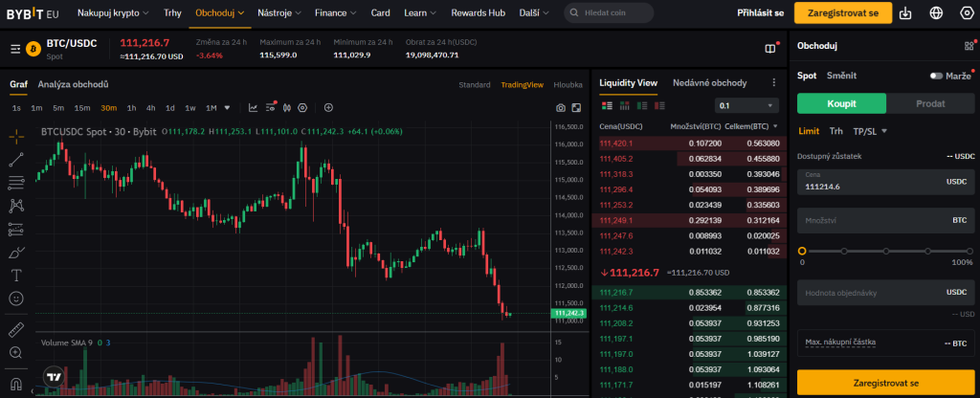
Task: Select the Limit order type
Action: [x=809, y=130]
